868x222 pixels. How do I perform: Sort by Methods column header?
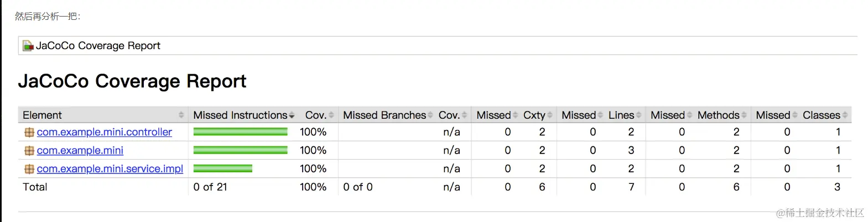point(718,115)
